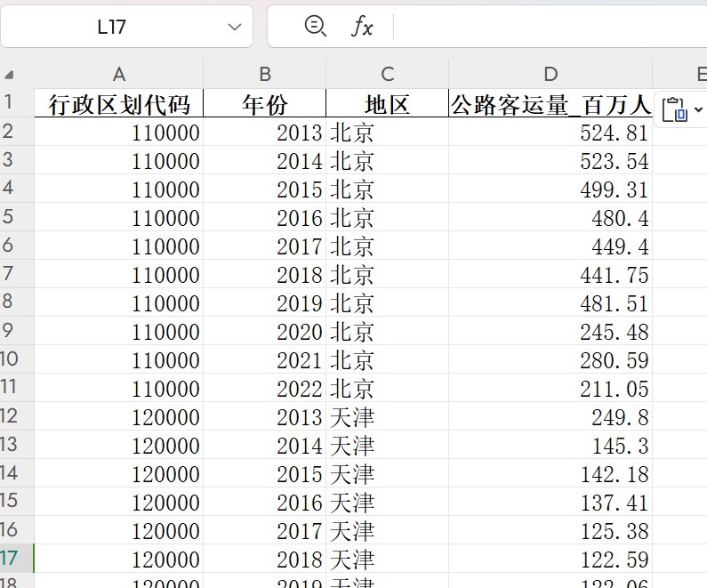Image resolution: width=707 pixels, height=588 pixels.
Task: Click the cell with value 145.3
Action: (x=550, y=445)
